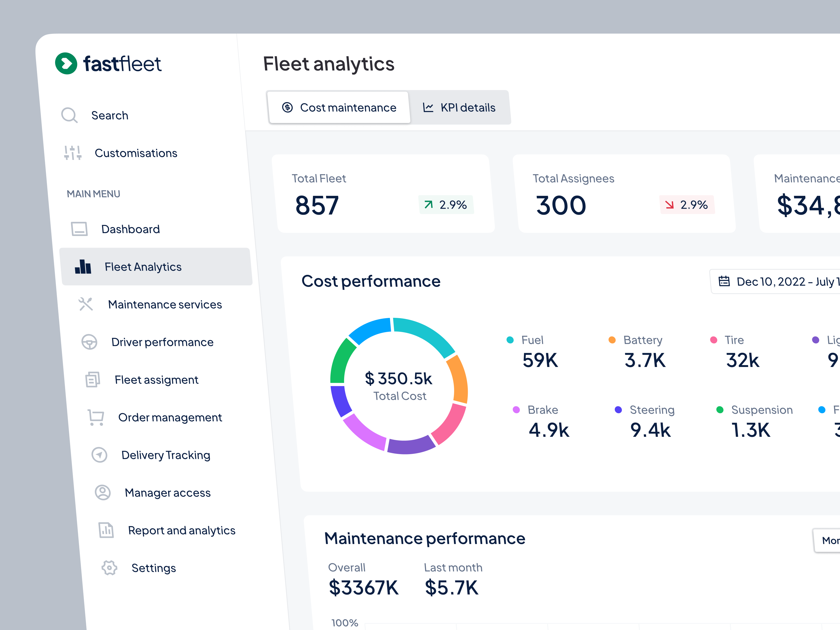Image resolution: width=840 pixels, height=630 pixels.
Task: Select the Fuel legend color dot
Action: [x=510, y=340]
